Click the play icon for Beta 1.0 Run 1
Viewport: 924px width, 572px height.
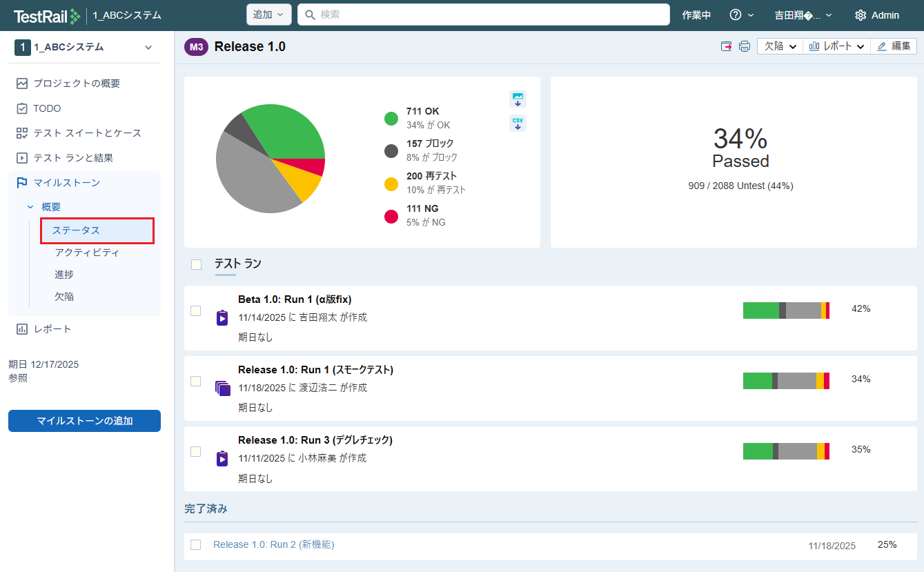(x=222, y=317)
